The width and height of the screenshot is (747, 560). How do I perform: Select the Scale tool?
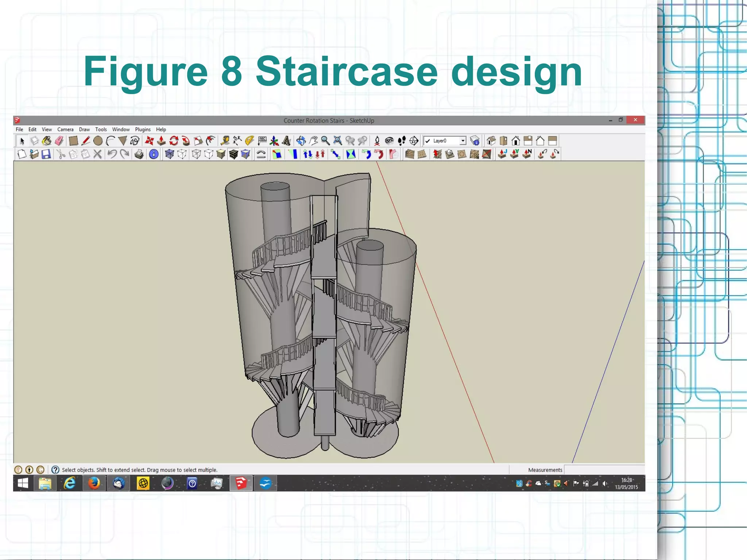point(198,141)
